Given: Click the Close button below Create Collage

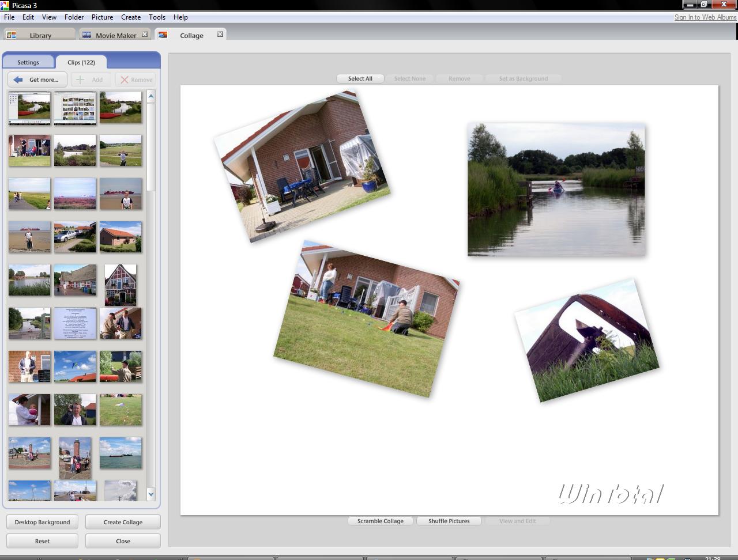Looking at the screenshot, I should pyautogui.click(x=123, y=541).
